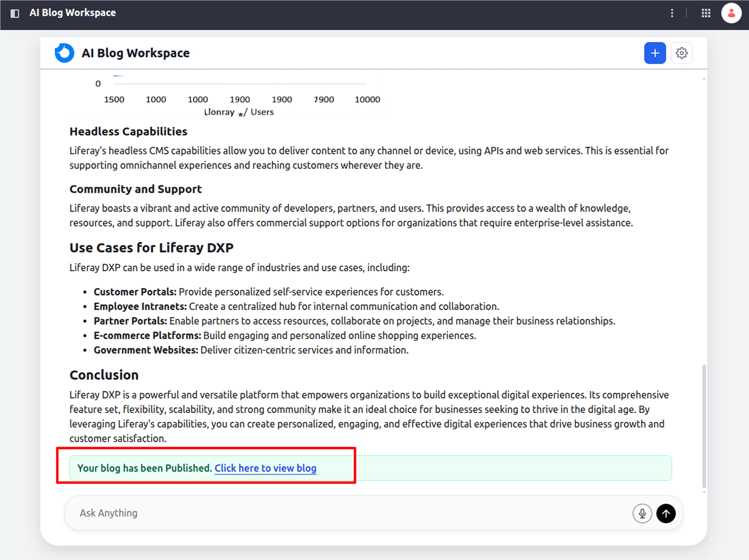This screenshot has width=749, height=560.
Task: Click the 'Partner Portals:' bullet text
Action: click(x=130, y=321)
